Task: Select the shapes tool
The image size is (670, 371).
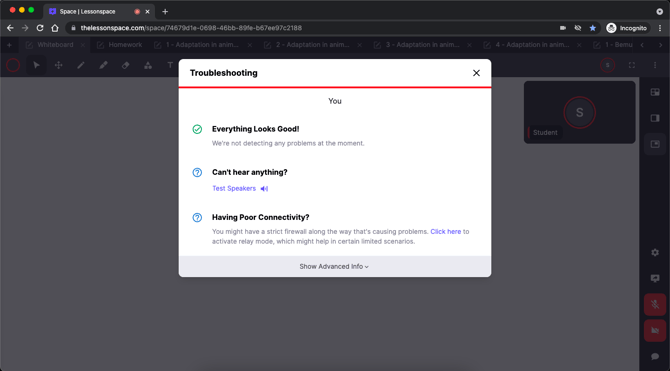Action: tap(148, 65)
